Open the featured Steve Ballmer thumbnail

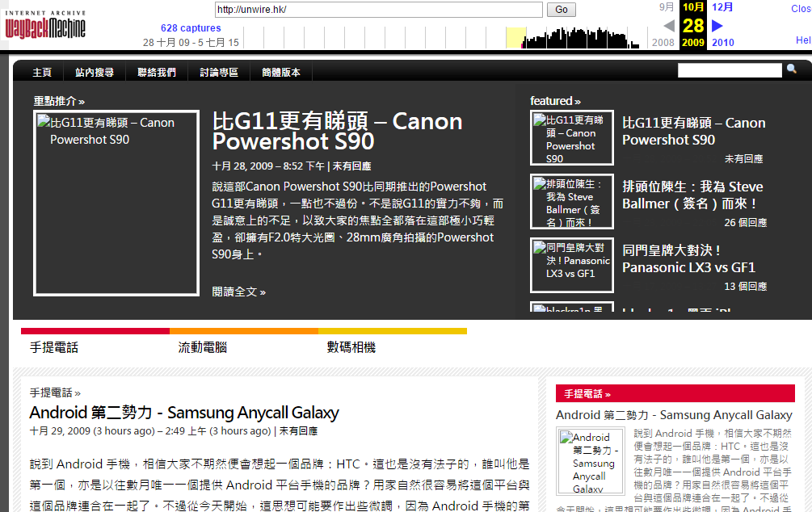[572, 202]
